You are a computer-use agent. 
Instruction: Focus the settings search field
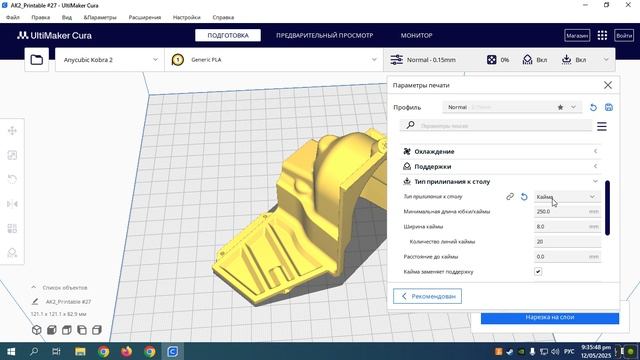pyautogui.click(x=496, y=126)
